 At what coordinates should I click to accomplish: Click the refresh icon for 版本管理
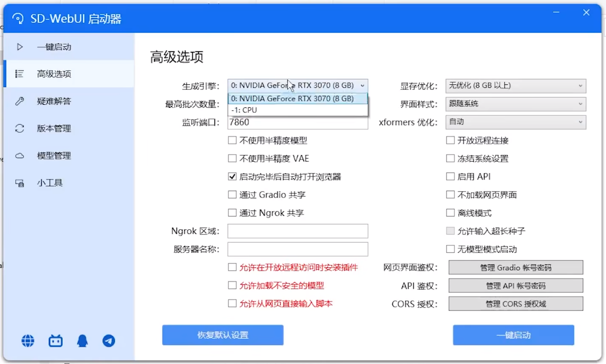click(x=20, y=129)
